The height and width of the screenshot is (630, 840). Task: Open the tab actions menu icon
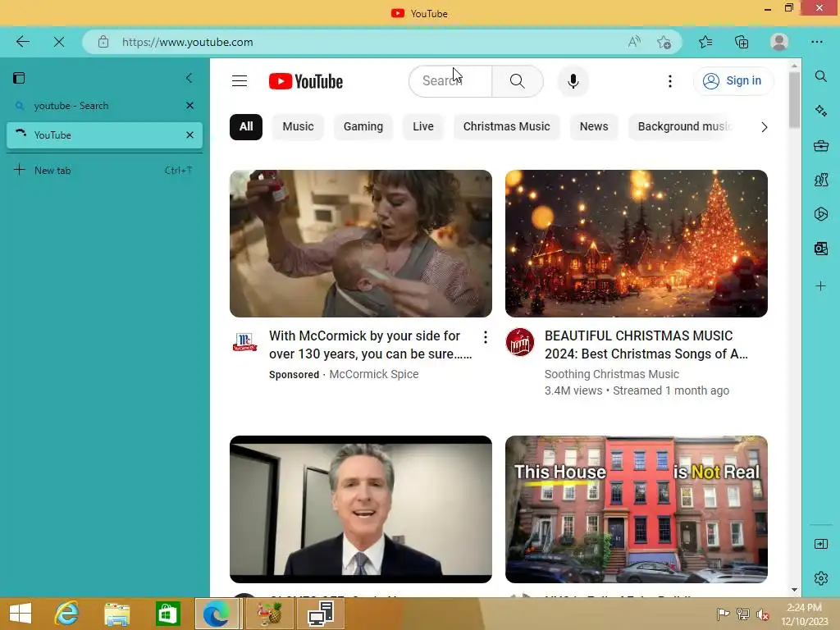coord(19,78)
